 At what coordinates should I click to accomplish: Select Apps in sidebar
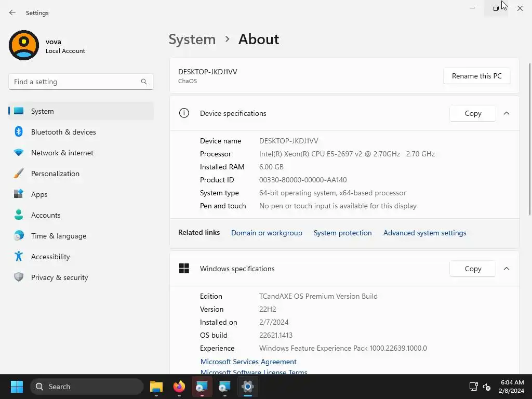[39, 194]
